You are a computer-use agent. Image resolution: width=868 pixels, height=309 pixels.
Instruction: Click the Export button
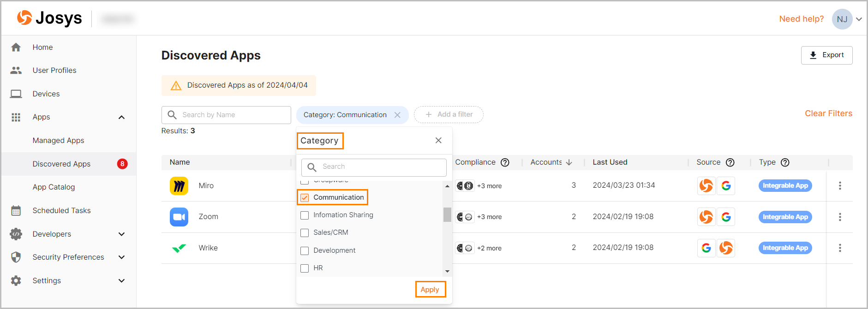(826, 55)
